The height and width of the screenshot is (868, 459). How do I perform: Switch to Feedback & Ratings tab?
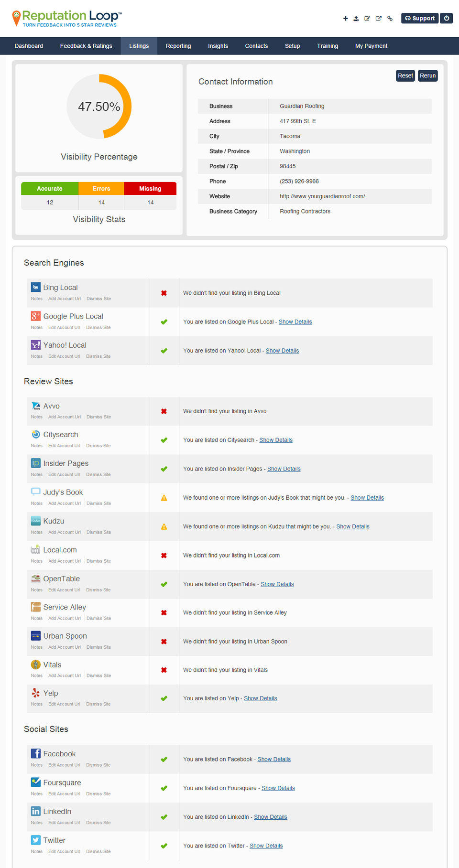point(86,46)
